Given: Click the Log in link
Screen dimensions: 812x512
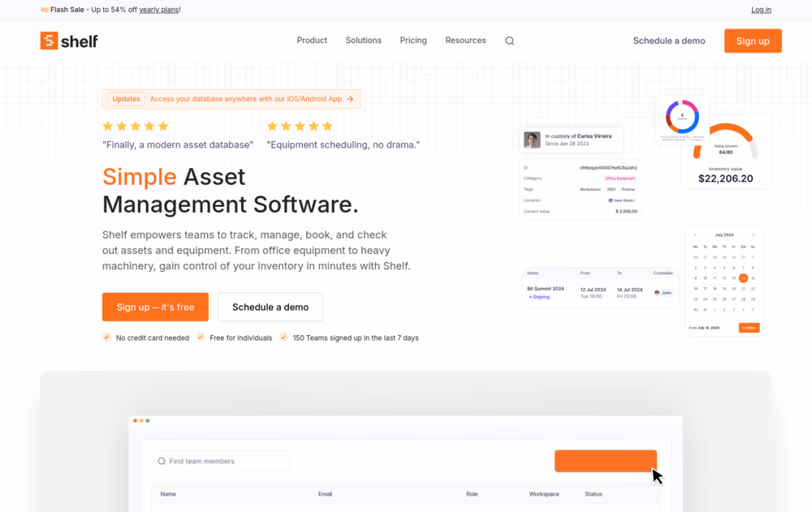Looking at the screenshot, I should click(x=761, y=10).
